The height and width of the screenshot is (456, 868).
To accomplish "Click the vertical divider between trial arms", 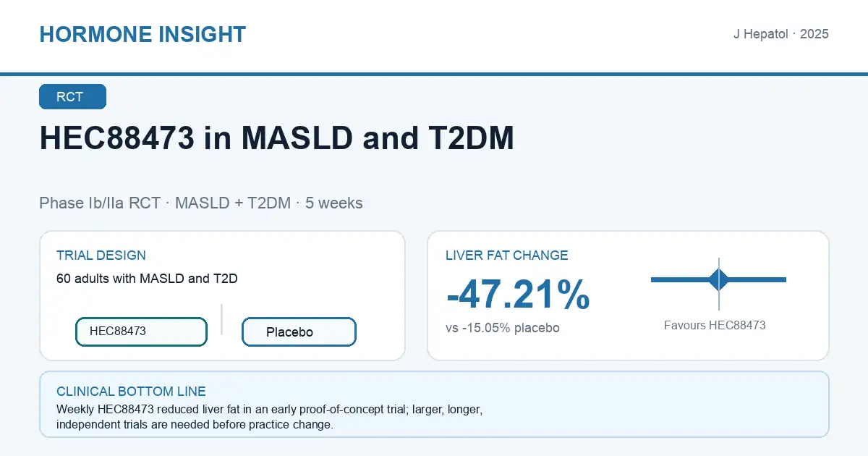I will pyautogui.click(x=222, y=319).
